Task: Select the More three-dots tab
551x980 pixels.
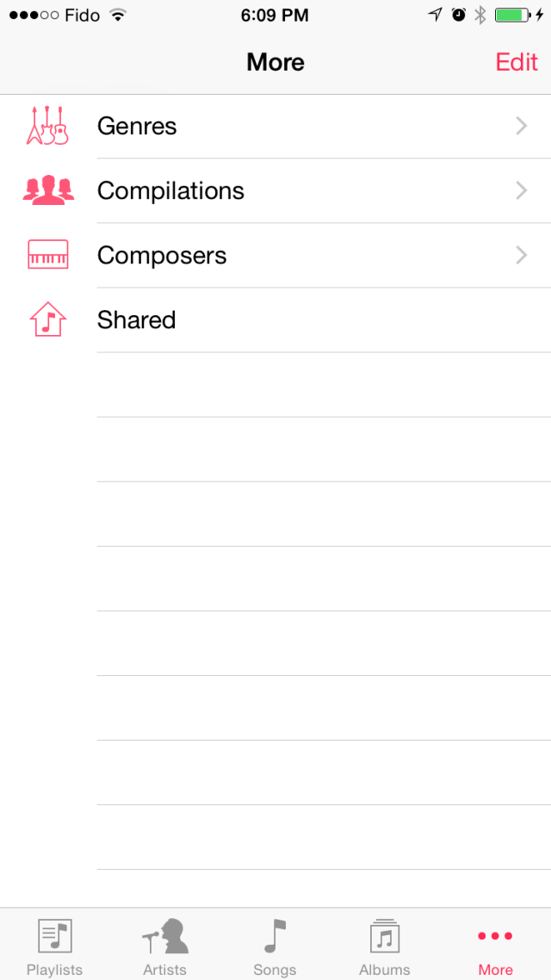Action: (x=495, y=945)
